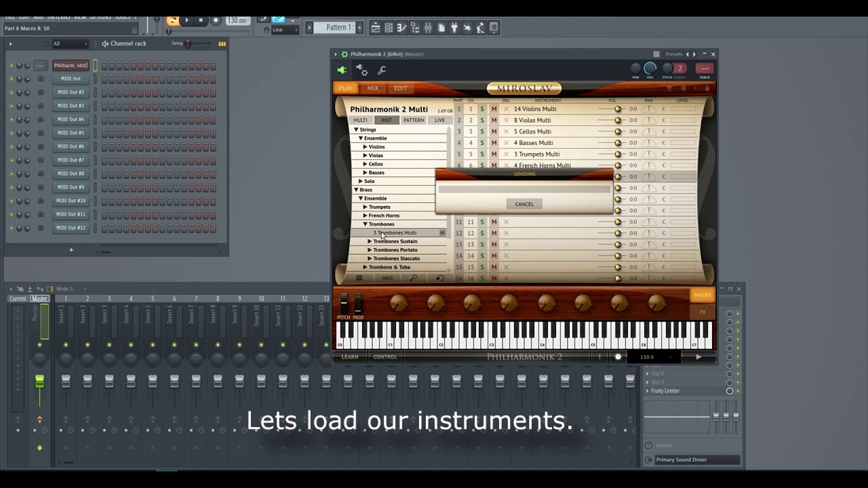Screen dimensions: 868x488
Task: Switch to the PLAY tab
Action: tap(345, 88)
